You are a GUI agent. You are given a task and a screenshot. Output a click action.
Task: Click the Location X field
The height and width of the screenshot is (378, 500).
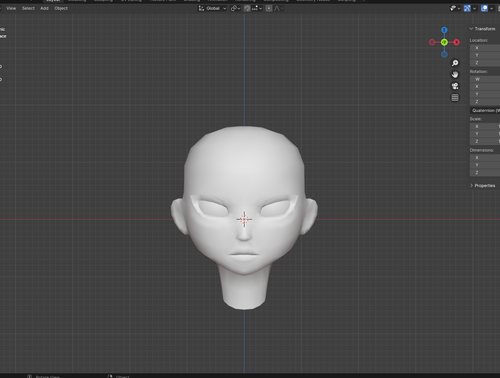485,48
